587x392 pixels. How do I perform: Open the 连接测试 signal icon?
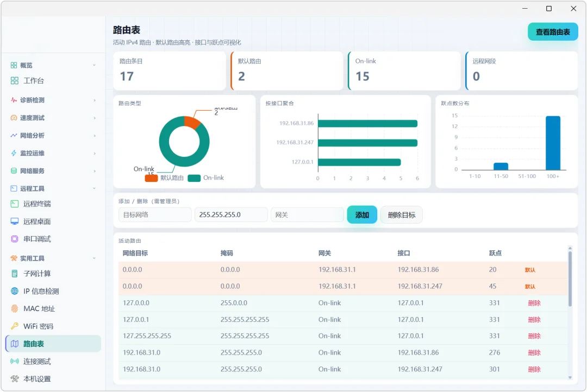click(15, 362)
